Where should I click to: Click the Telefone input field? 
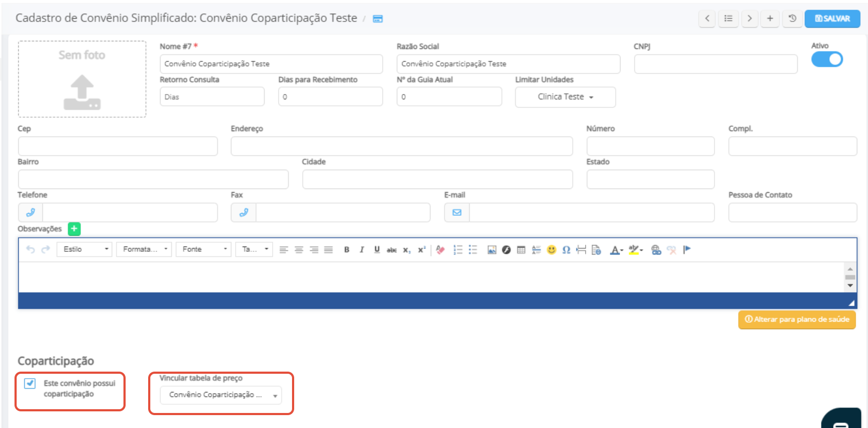tap(130, 213)
